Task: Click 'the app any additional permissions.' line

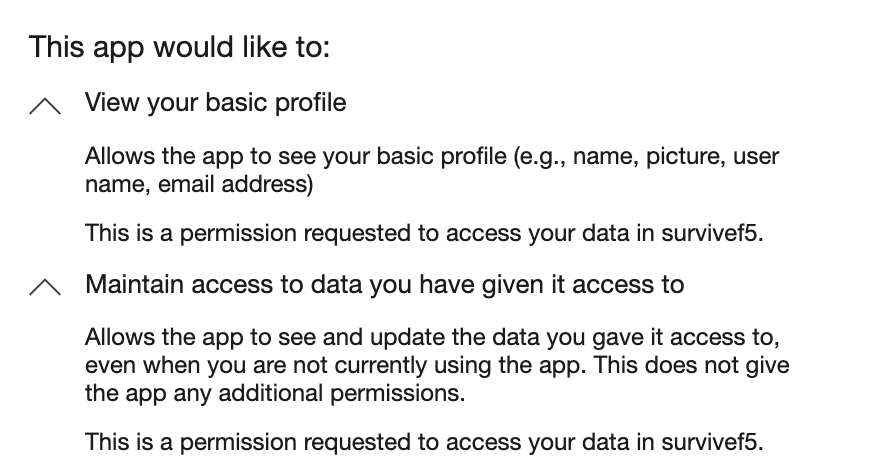Action: click(275, 393)
